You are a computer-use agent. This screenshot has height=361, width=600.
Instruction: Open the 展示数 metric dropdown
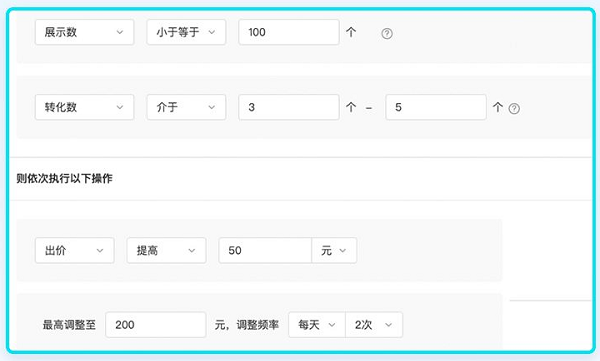pyautogui.click(x=84, y=32)
